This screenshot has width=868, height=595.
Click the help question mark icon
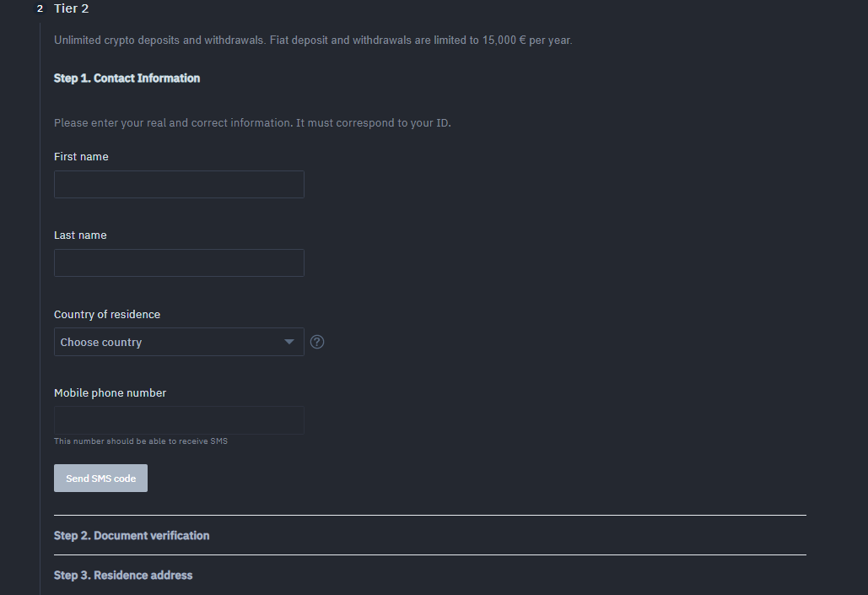(x=316, y=342)
